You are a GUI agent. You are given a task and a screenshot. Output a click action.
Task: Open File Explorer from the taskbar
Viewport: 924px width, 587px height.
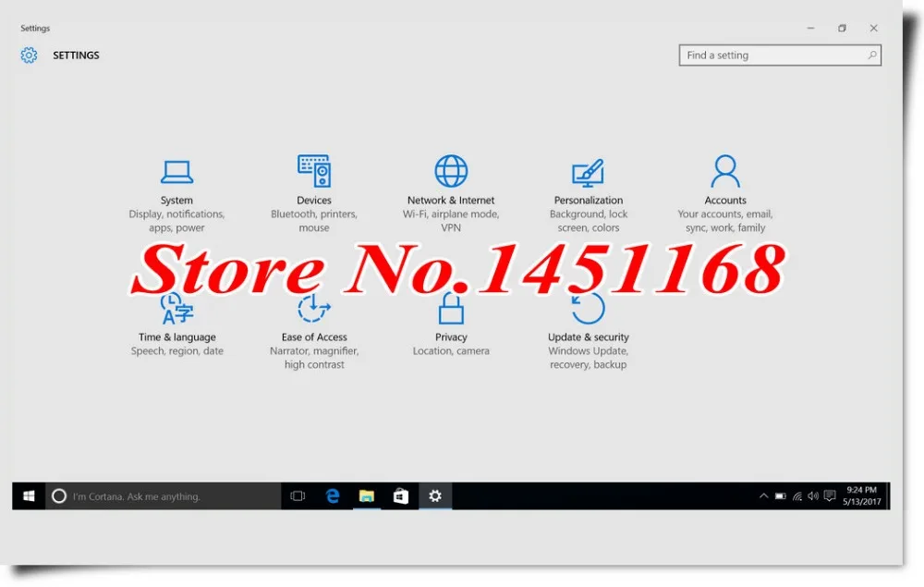(x=367, y=496)
